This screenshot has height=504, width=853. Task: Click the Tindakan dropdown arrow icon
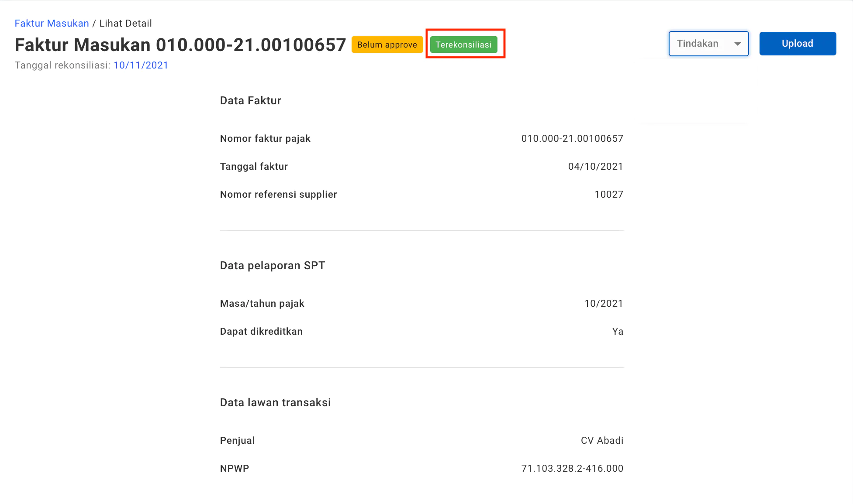coord(738,44)
